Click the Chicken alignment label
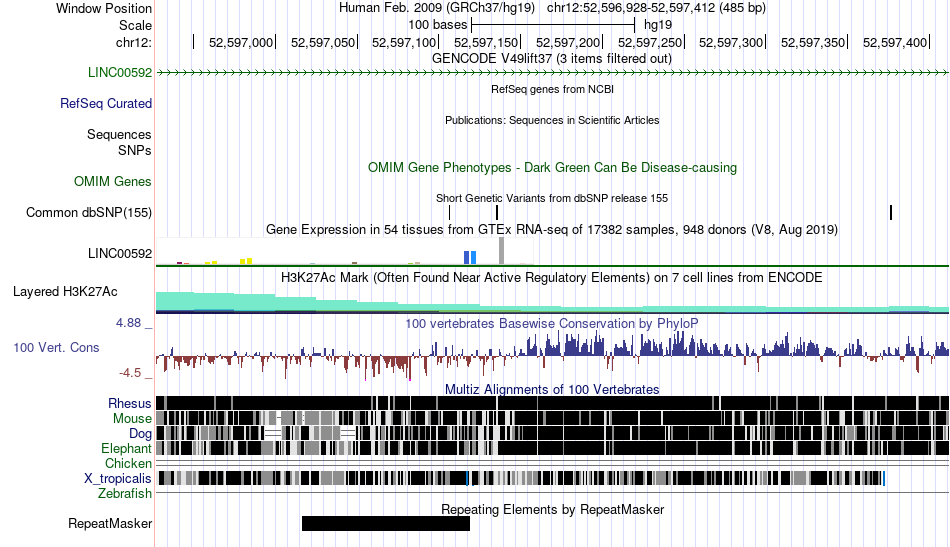950x547 pixels. pyautogui.click(x=128, y=463)
